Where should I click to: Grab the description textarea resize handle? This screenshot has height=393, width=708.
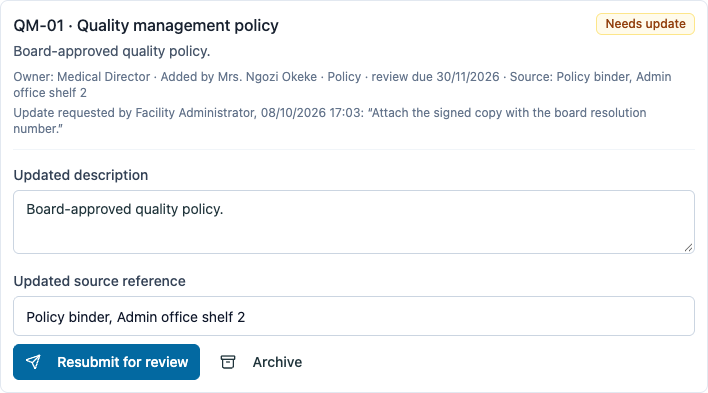point(688,248)
